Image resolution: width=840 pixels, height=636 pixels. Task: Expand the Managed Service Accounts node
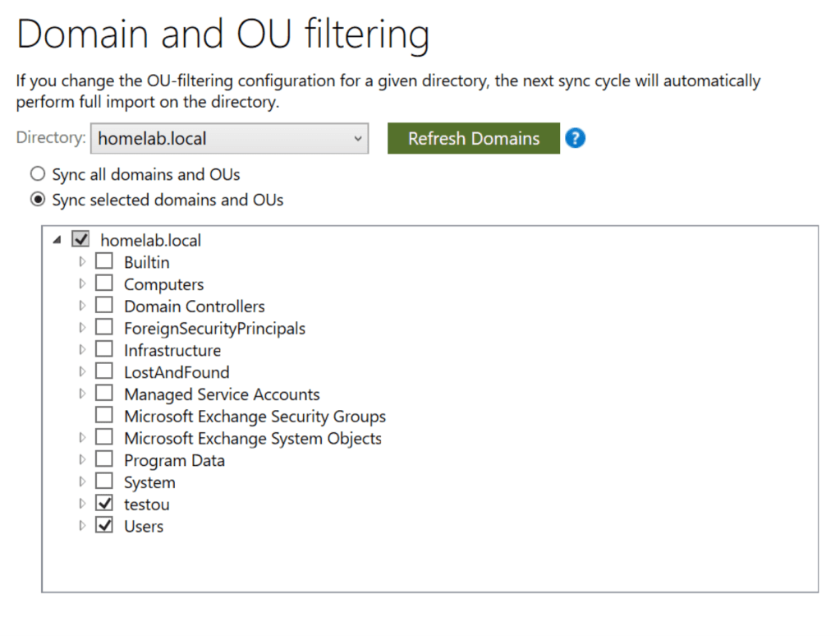[81, 394]
